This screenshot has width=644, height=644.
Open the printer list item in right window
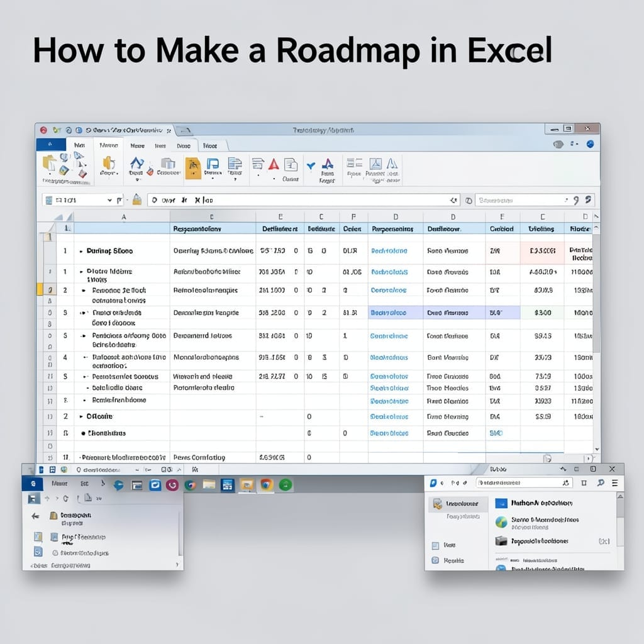[531, 541]
